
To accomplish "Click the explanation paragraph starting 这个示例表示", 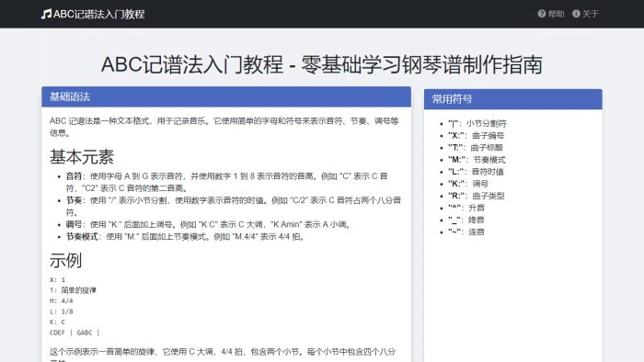I will 223,355.
